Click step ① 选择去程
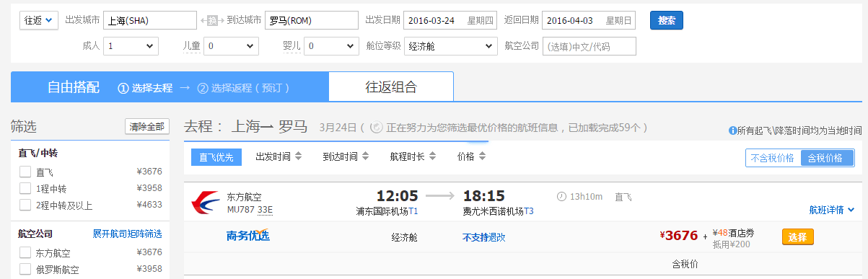This screenshot has height=279, width=868. 146,88
